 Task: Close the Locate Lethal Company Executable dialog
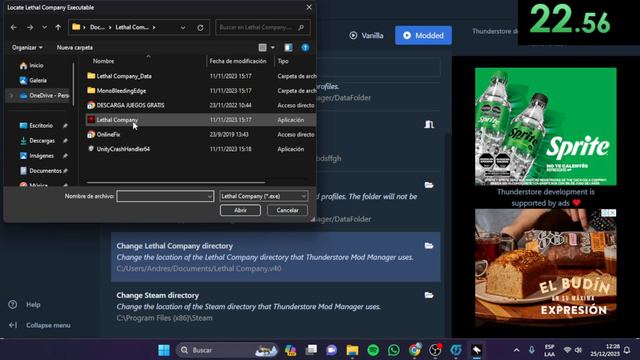309,7
